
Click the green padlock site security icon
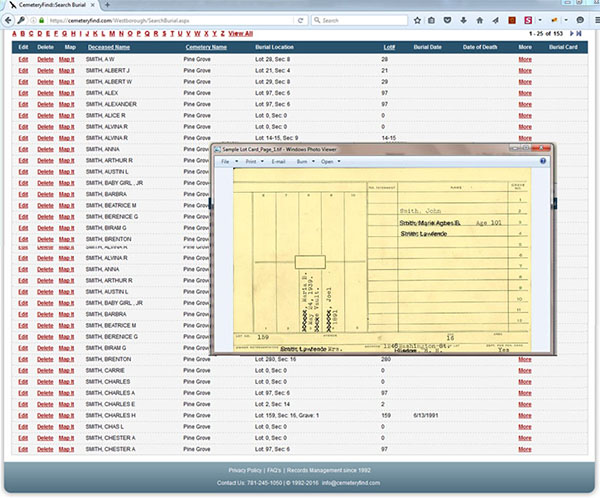pyautogui.click(x=41, y=20)
